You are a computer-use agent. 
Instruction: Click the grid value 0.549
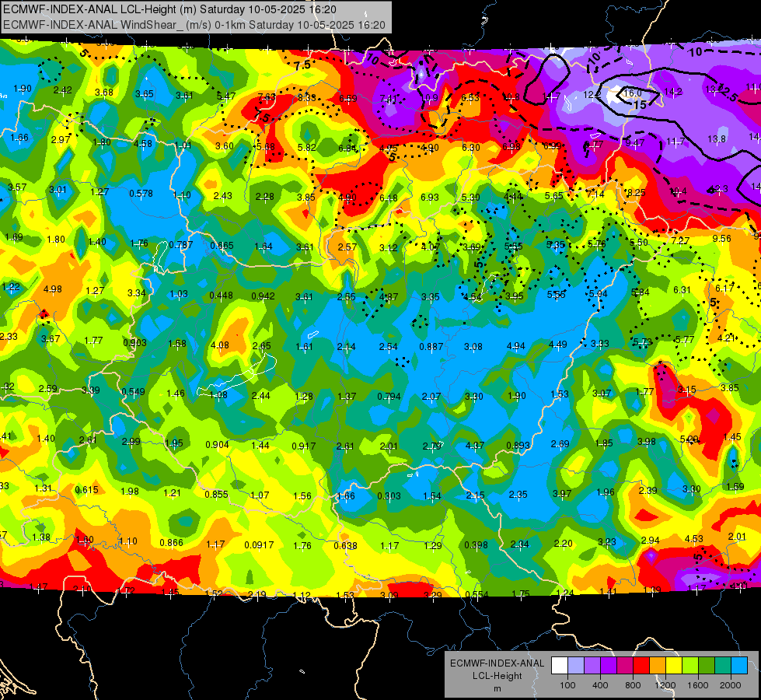[133, 391]
